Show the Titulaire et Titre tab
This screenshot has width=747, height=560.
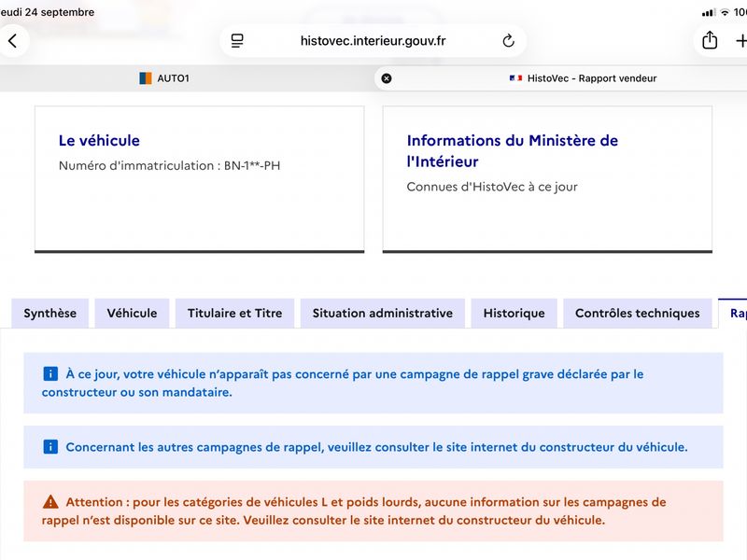point(235,314)
